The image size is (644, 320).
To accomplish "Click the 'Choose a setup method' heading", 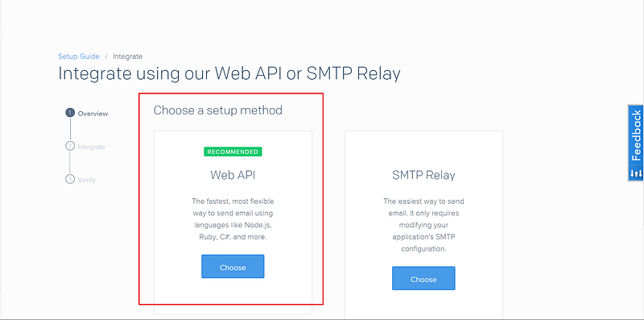I will point(217,110).
